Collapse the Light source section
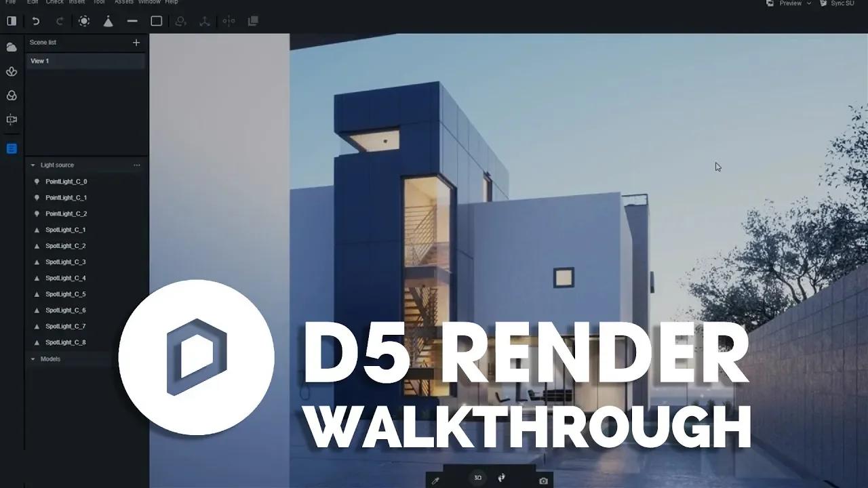The width and height of the screenshot is (868, 488). click(x=31, y=165)
